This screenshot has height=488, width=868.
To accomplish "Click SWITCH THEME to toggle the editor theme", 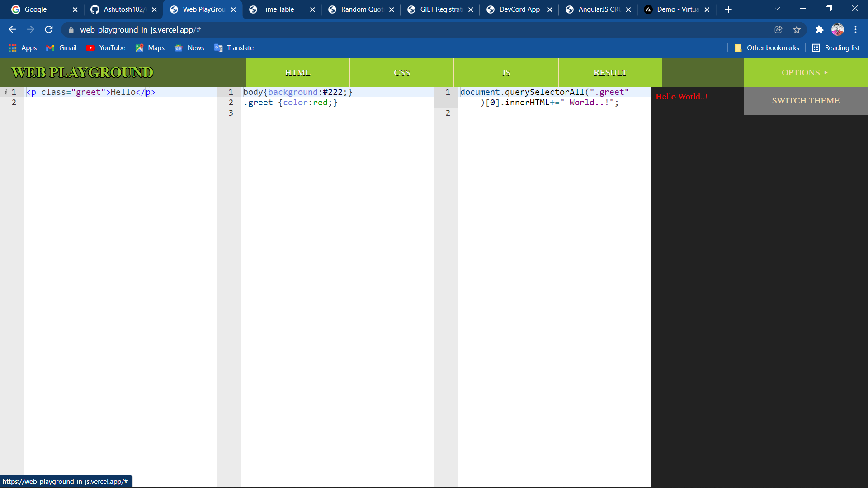I will click(x=805, y=100).
